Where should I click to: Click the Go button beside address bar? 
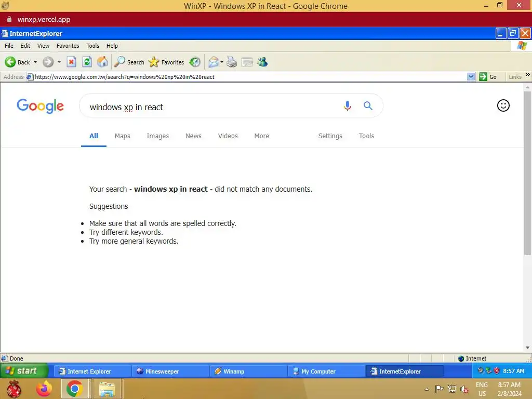pyautogui.click(x=488, y=77)
